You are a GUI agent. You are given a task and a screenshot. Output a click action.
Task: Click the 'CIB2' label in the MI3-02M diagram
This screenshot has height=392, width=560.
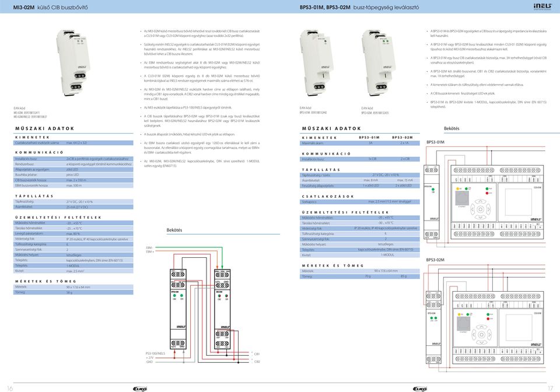click(x=257, y=362)
